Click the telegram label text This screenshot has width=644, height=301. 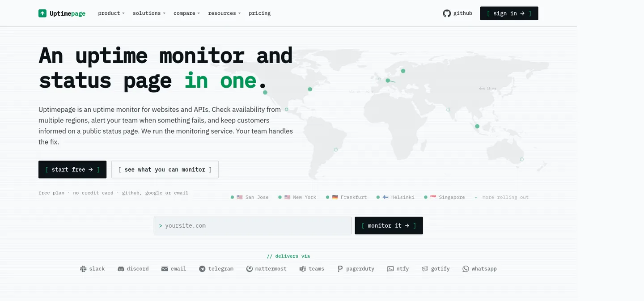coord(221,269)
